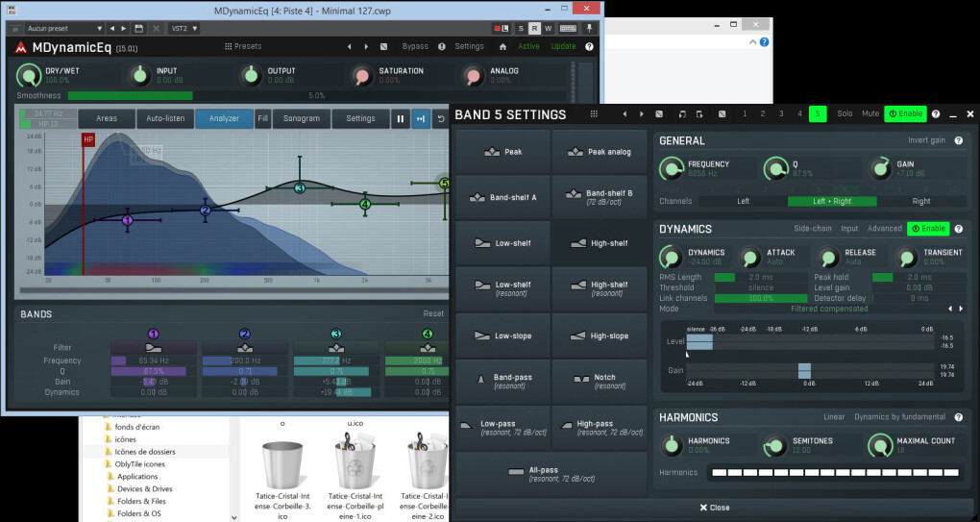This screenshot has width=980, height=522.
Task: Toggle Bypass in MDynamicEq
Action: tap(415, 46)
